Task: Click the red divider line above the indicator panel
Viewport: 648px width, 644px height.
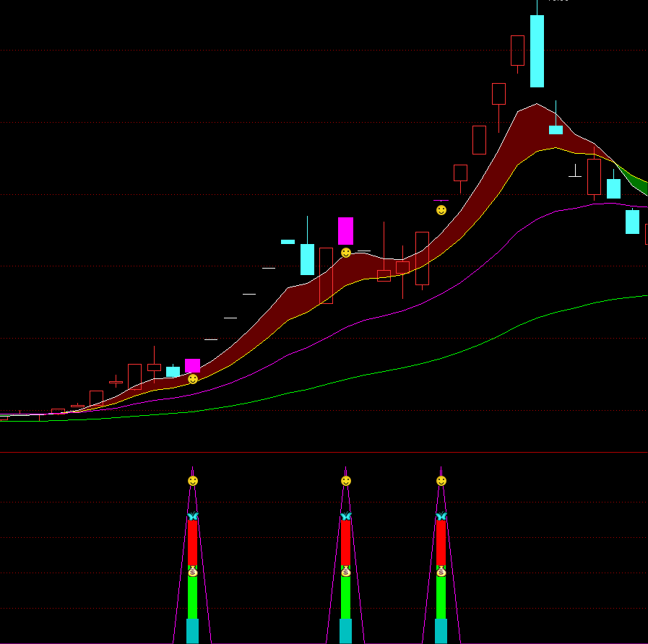Action: click(324, 453)
